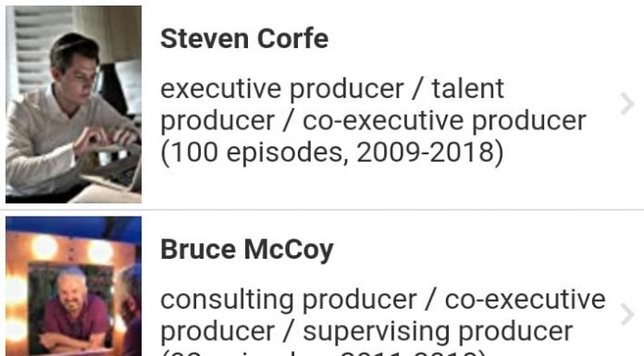
Task: Click '2009-2018' year range in Corfe's row
Action: (427, 153)
